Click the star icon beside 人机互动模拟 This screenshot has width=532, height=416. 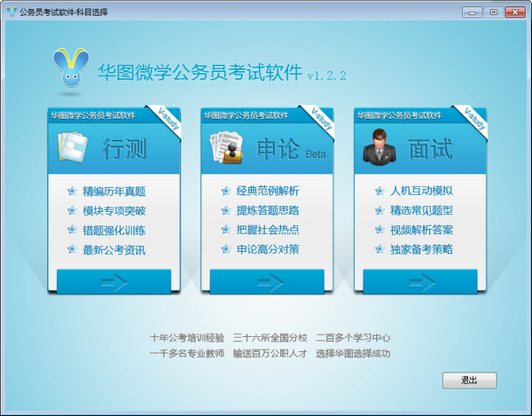[x=379, y=191]
